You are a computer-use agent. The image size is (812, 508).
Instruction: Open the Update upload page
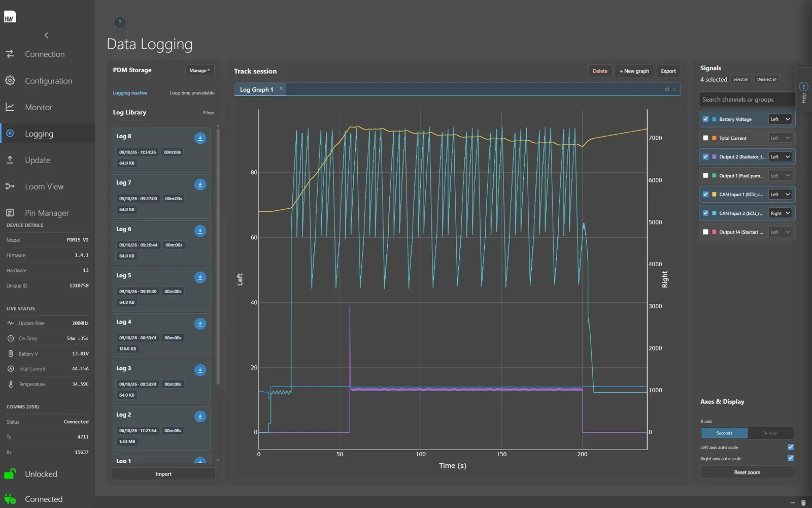38,160
